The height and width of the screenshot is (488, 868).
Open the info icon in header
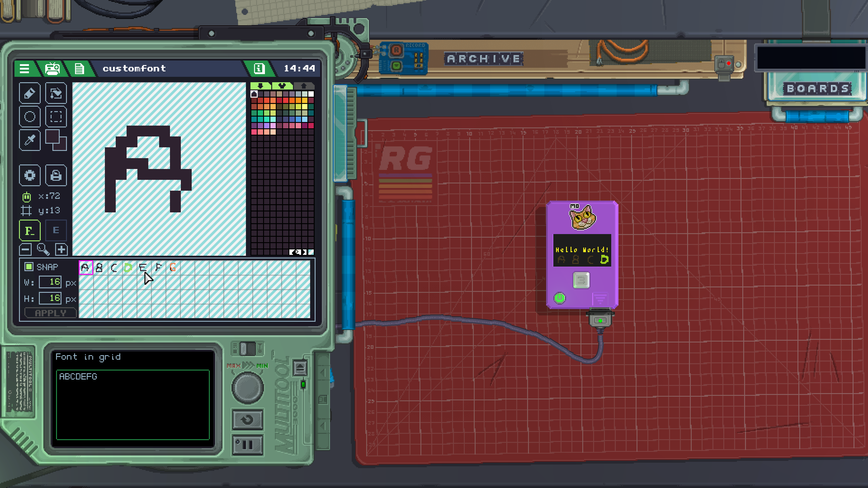click(259, 68)
